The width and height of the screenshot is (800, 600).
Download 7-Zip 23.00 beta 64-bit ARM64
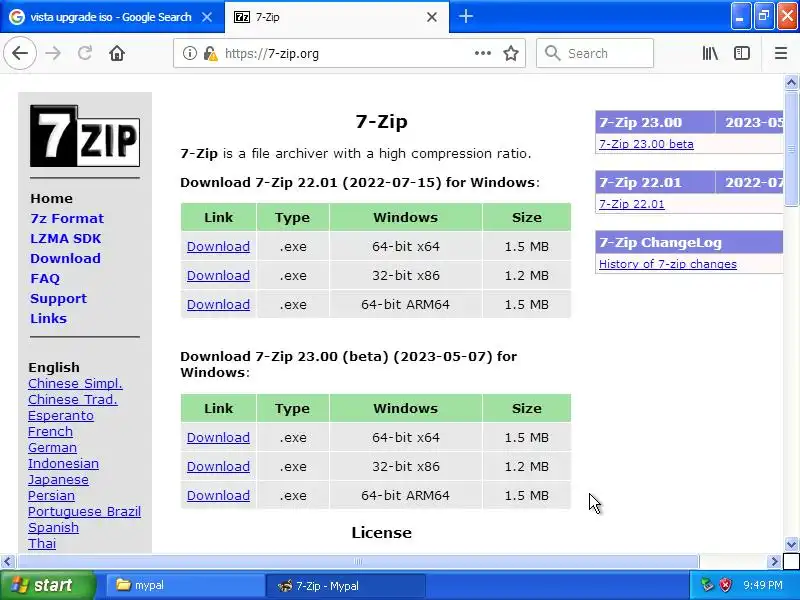click(218, 495)
